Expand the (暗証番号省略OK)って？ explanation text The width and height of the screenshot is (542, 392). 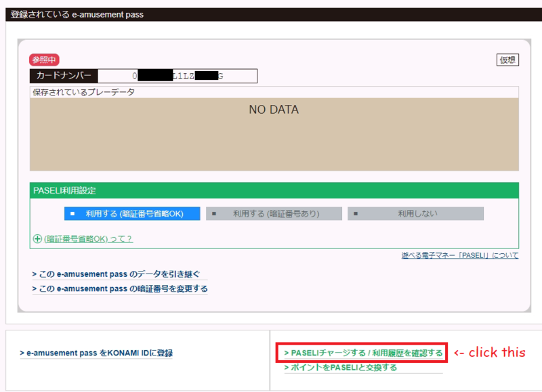88,238
